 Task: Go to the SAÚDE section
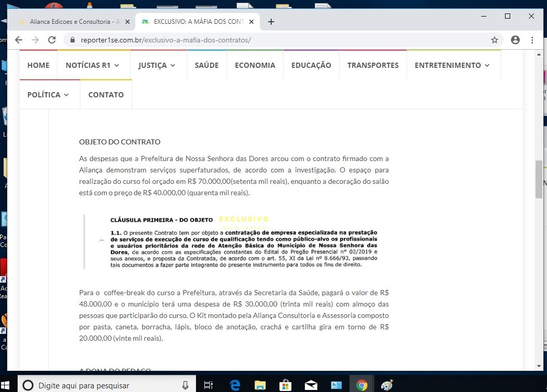coord(206,65)
